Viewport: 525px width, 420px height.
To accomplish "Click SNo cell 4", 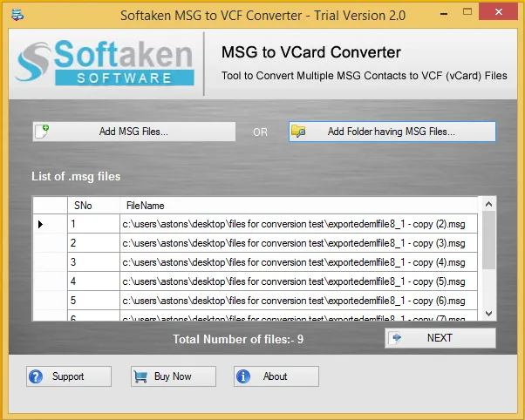I will [93, 281].
